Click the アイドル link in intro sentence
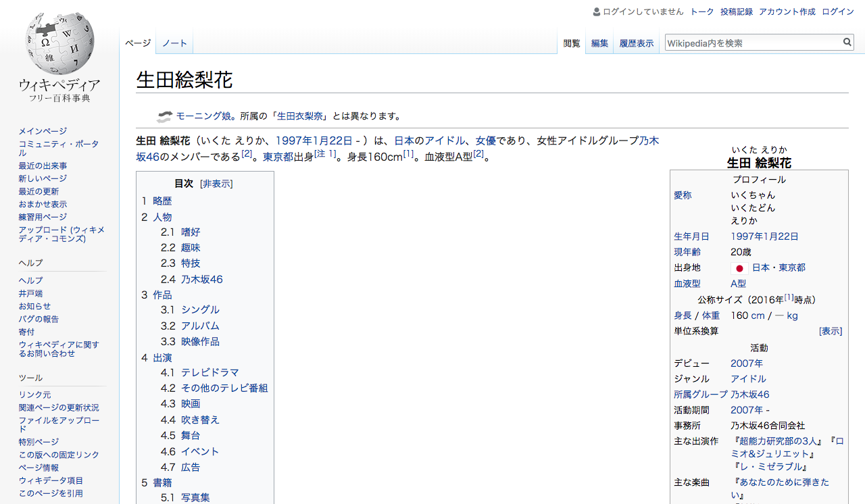Screen dimensions: 865x504 (x=445, y=141)
